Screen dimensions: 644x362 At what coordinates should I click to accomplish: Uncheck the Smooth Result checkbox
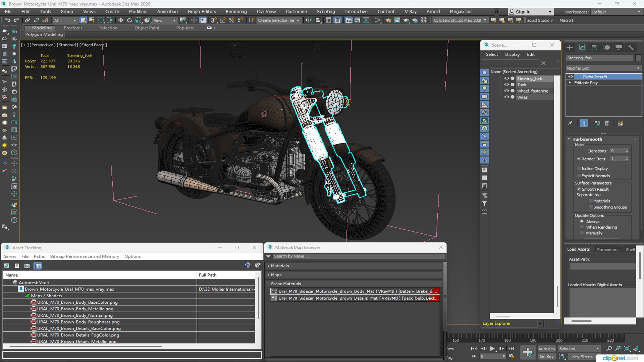pyautogui.click(x=579, y=189)
